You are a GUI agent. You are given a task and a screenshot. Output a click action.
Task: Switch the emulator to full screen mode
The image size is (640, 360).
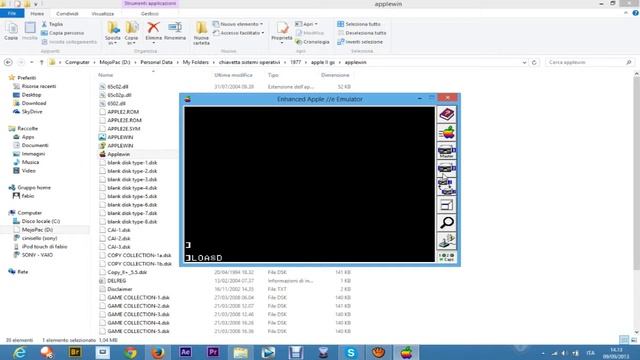click(x=447, y=205)
